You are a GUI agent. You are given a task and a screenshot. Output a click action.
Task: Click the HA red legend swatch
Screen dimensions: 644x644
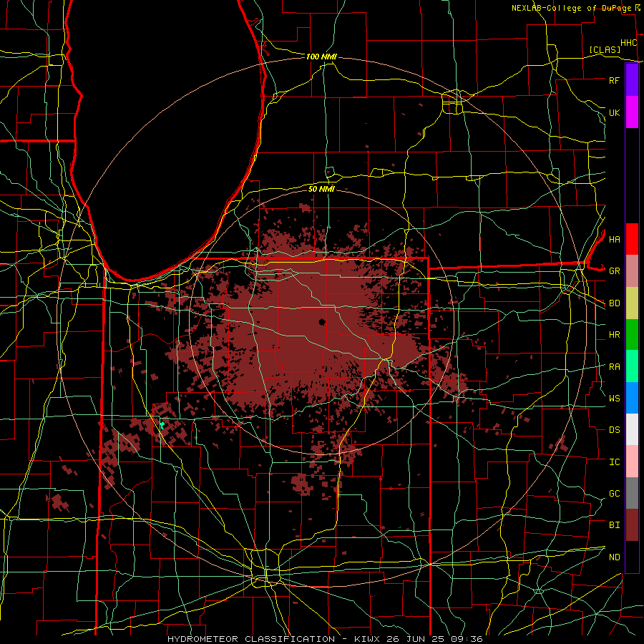point(632,239)
